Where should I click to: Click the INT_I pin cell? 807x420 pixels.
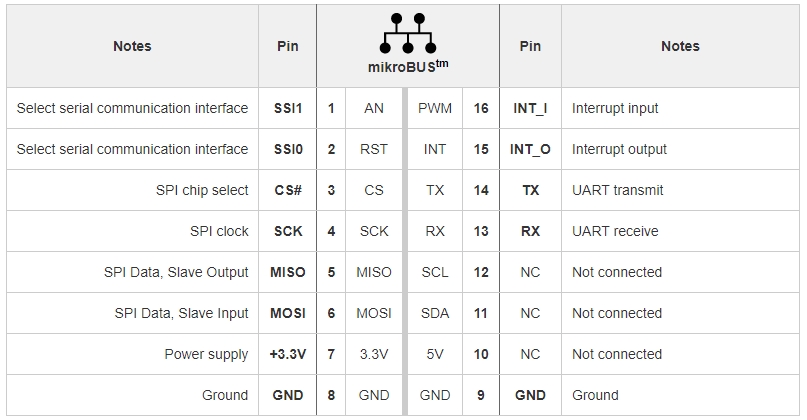pyautogui.click(x=530, y=108)
